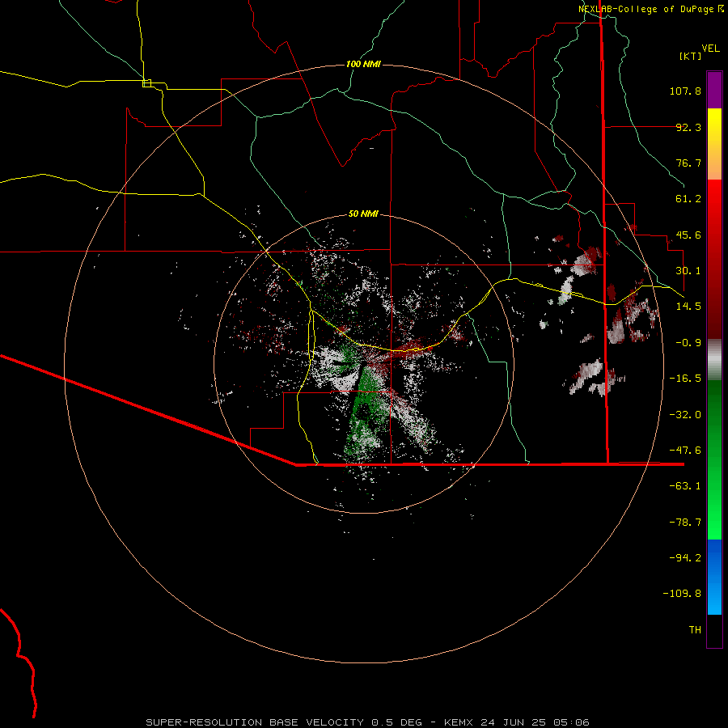Click the -94.2 velocity scale value

(x=685, y=558)
